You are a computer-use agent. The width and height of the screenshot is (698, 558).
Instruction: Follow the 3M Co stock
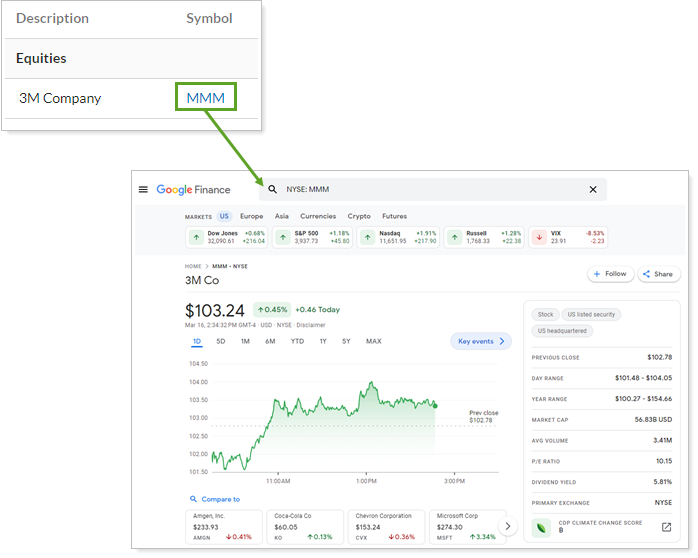point(610,273)
